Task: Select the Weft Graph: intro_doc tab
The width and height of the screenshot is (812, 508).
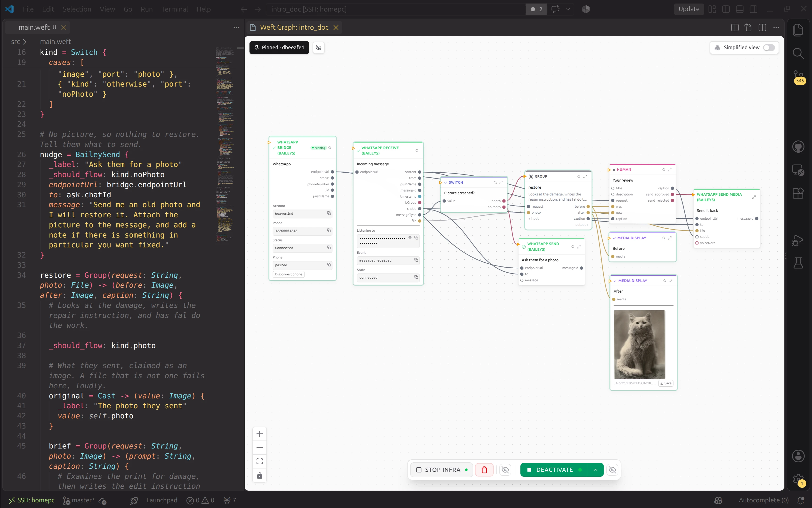Action: (294, 27)
